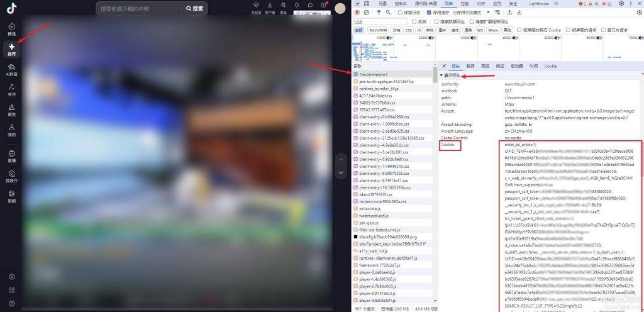Open Network panel settings gear

pos(640,13)
